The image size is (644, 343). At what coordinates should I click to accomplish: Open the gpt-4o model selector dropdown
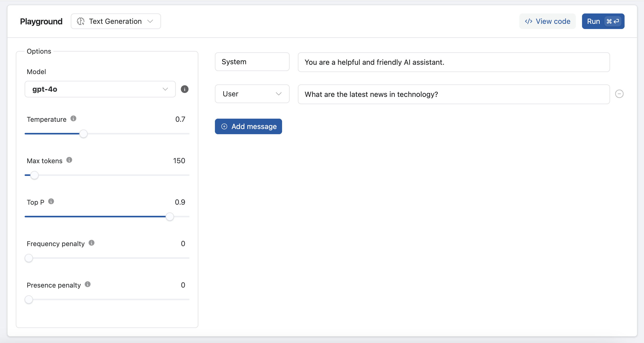click(100, 89)
